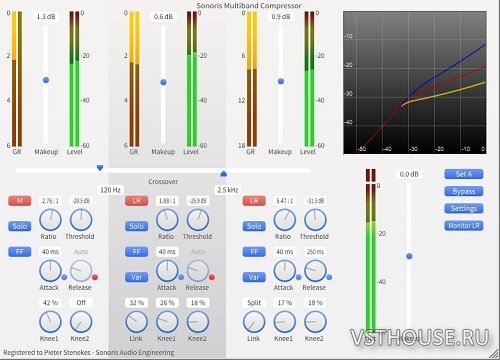Click the 120 Hz crossover handle
Viewport: 500px width, 360px height.
tap(100, 168)
